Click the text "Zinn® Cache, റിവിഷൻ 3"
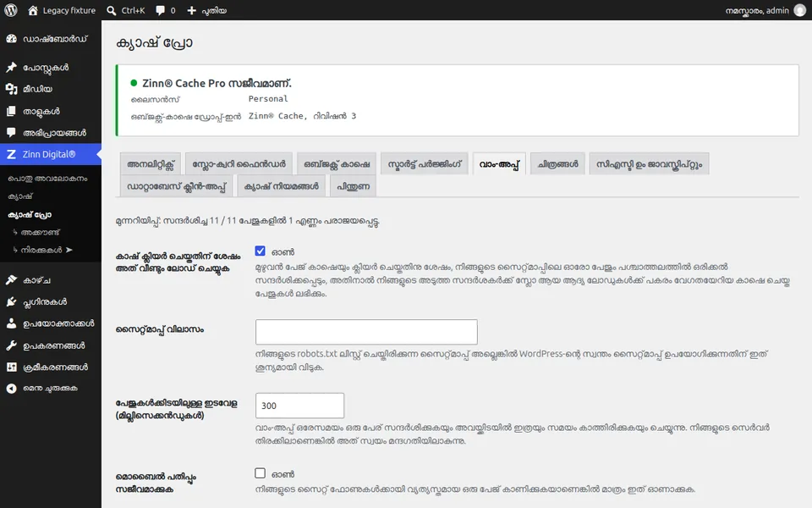 click(x=303, y=116)
